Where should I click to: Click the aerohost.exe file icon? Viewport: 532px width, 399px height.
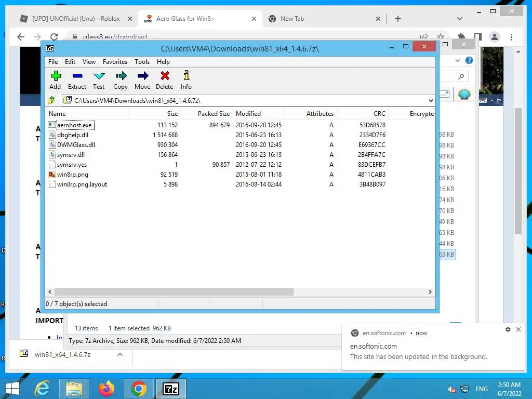[x=52, y=125]
